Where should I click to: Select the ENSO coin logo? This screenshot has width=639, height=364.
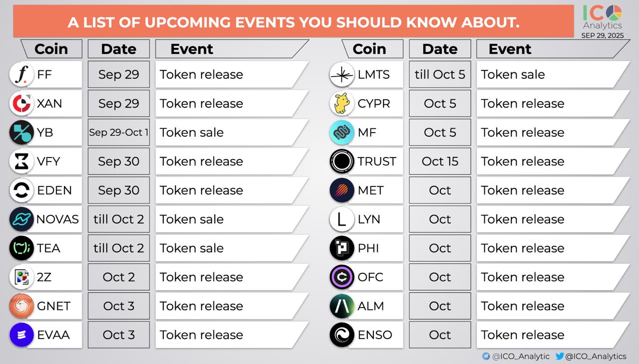click(342, 335)
